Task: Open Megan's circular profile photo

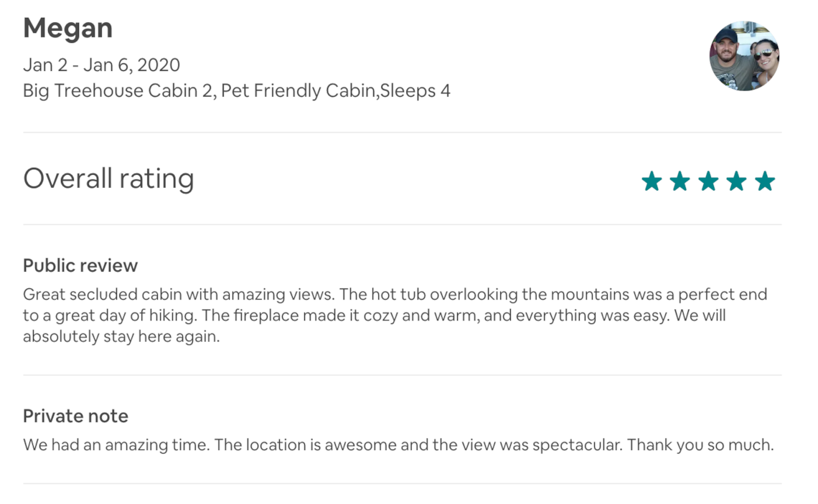Action: tap(744, 57)
